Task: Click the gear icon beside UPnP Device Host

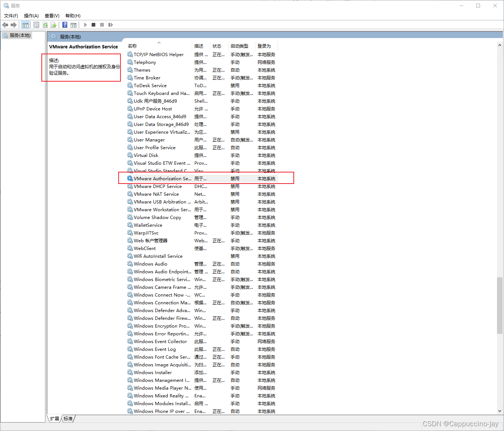Action: click(x=130, y=109)
